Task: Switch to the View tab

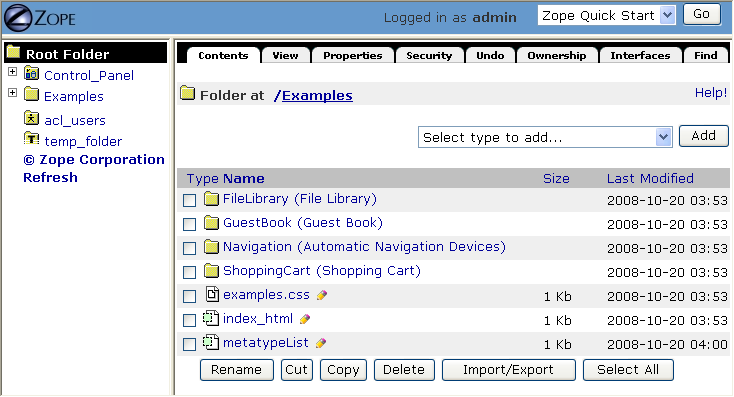Action: click(x=286, y=55)
